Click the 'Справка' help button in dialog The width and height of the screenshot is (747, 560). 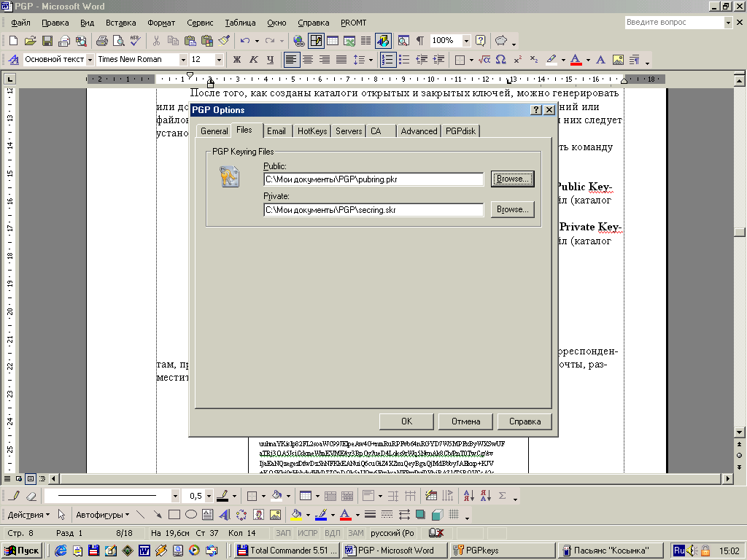525,421
